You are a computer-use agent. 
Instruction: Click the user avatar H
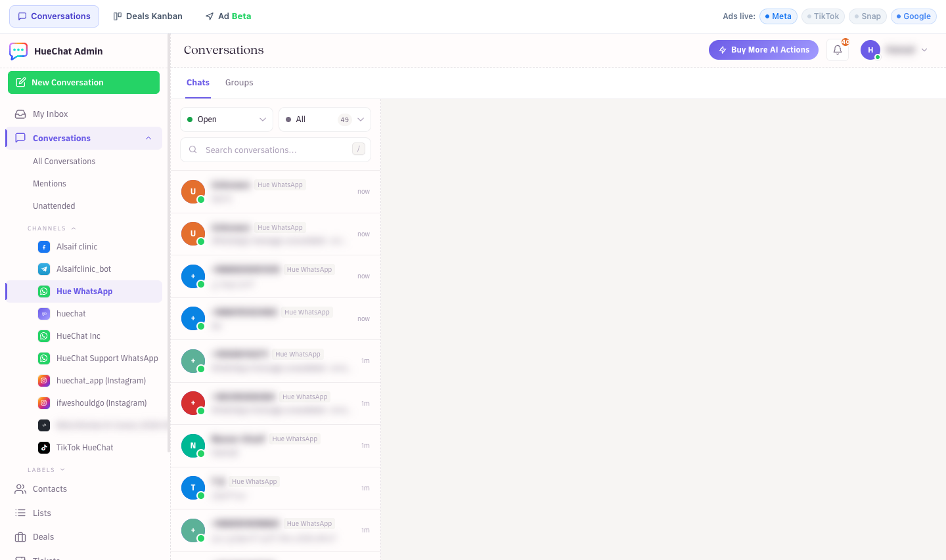tap(870, 50)
